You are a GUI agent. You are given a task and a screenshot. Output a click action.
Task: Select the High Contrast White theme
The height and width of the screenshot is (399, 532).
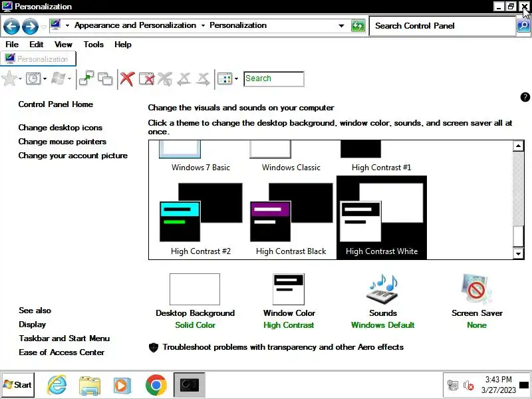coord(381,218)
